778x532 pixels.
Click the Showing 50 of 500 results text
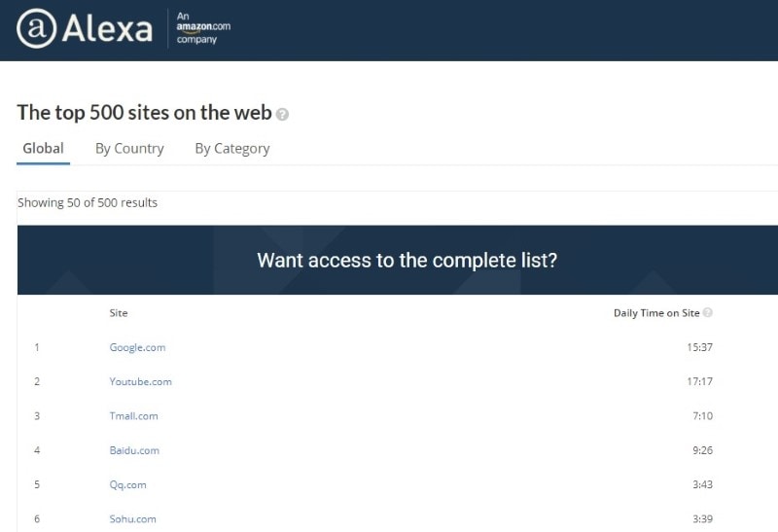click(88, 202)
